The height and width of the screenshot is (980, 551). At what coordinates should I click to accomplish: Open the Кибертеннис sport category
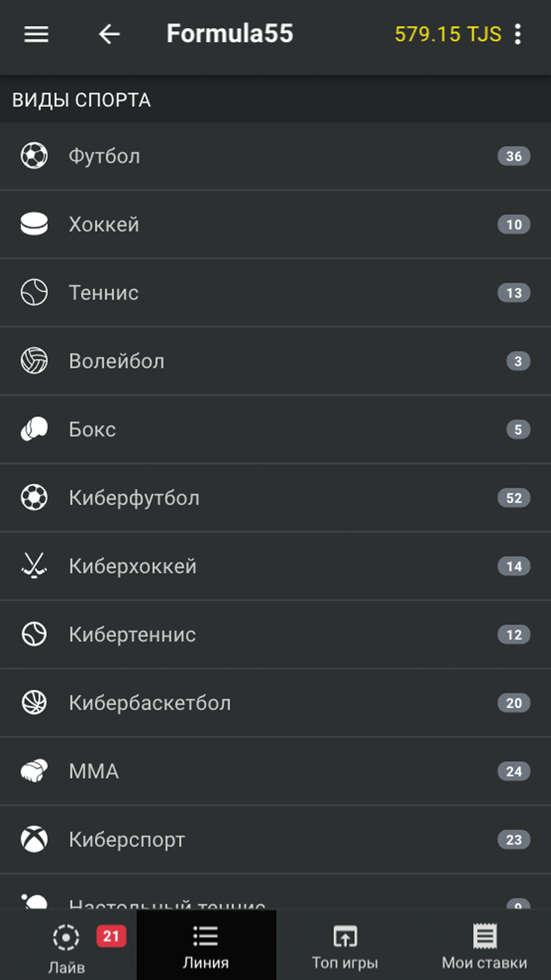click(x=132, y=634)
